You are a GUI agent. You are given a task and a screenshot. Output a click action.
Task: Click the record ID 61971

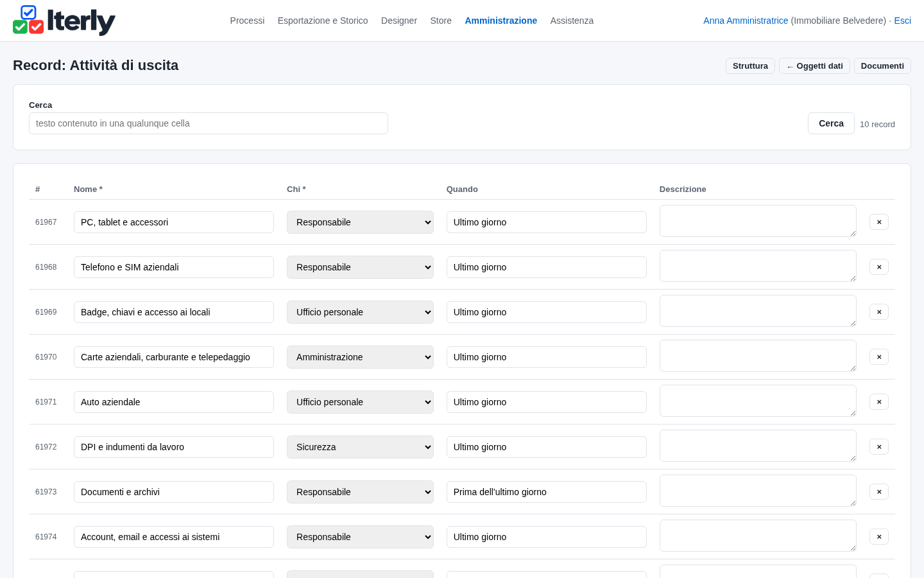(46, 402)
